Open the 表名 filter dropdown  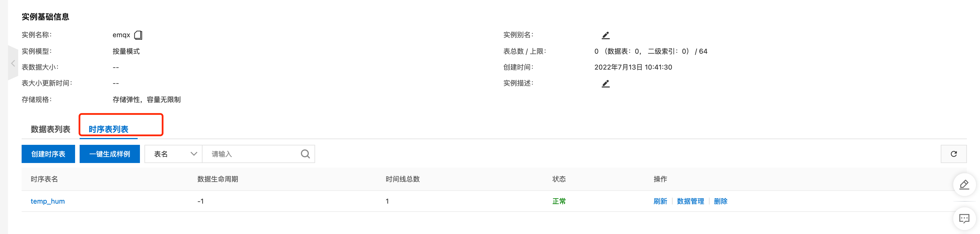point(173,154)
